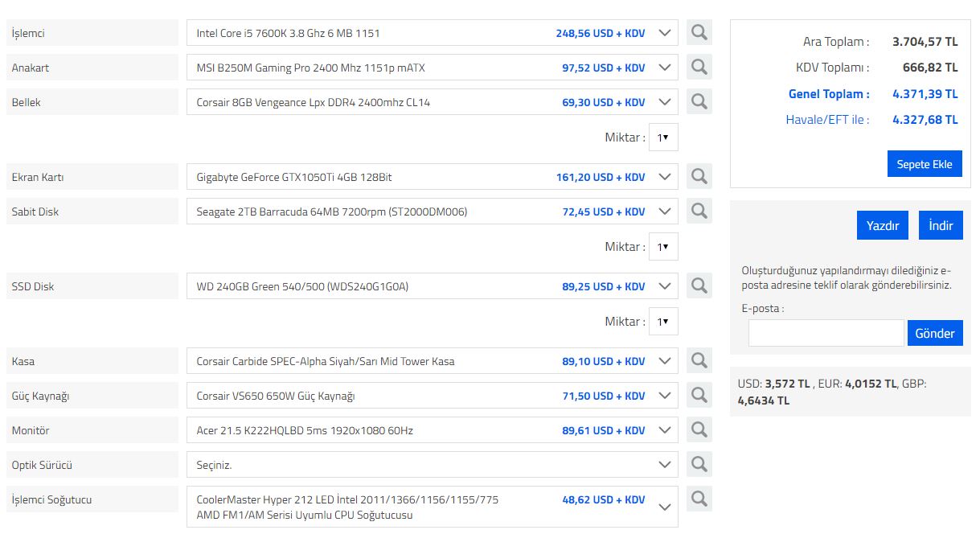Click İşlemci Soğutucu search icon
The height and width of the screenshot is (534, 980).
(x=699, y=499)
